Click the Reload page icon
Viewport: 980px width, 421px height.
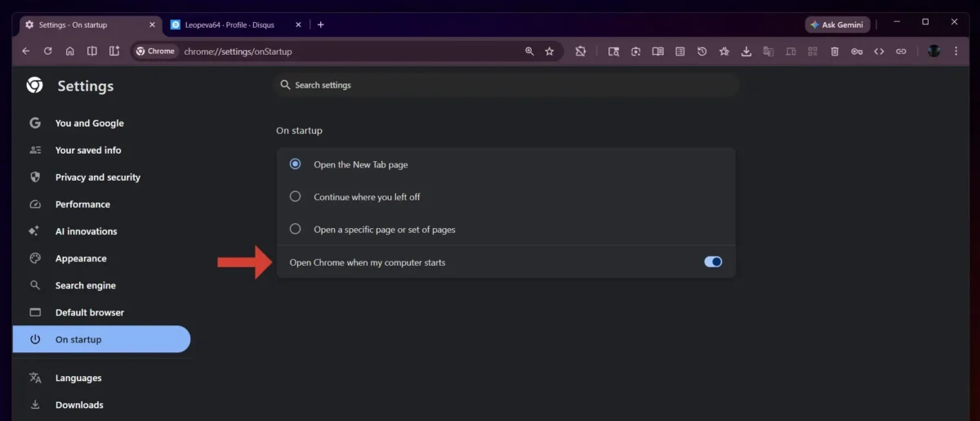click(x=48, y=51)
